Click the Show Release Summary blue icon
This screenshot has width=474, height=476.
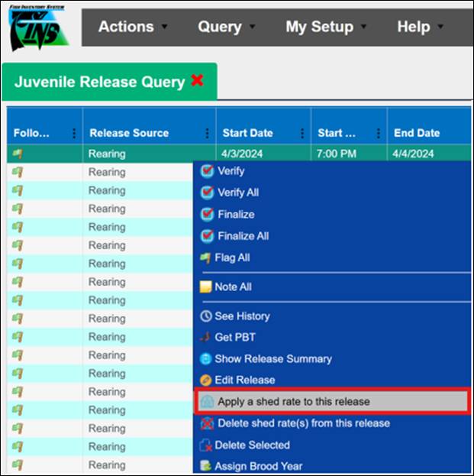205,359
